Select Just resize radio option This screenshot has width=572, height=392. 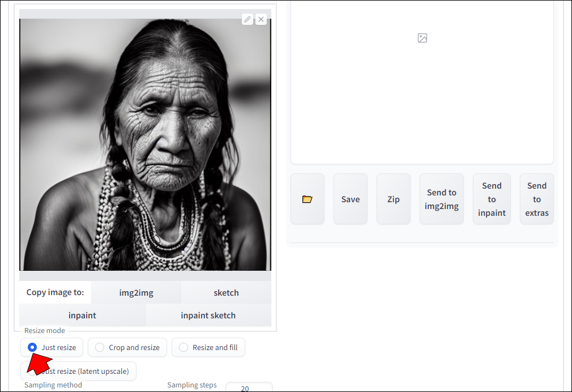click(52, 347)
